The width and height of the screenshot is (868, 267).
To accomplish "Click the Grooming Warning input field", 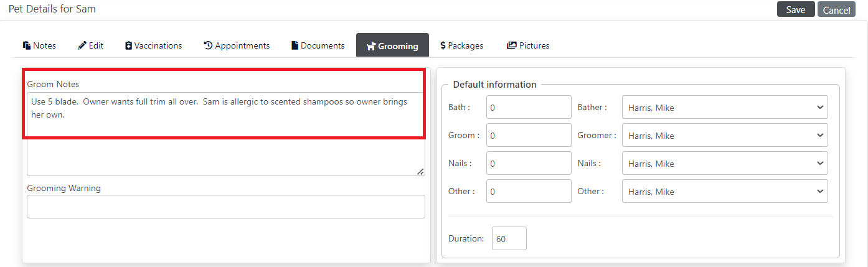I will pos(226,207).
